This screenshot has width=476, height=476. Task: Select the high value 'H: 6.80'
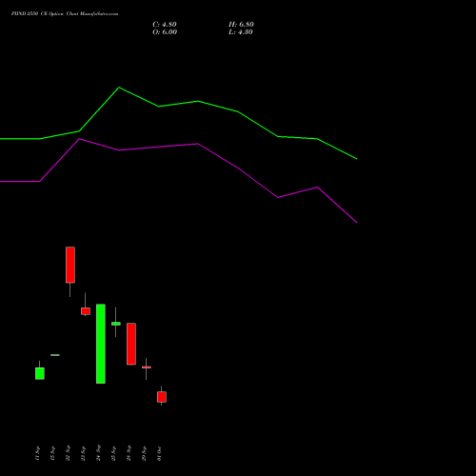pos(241,25)
